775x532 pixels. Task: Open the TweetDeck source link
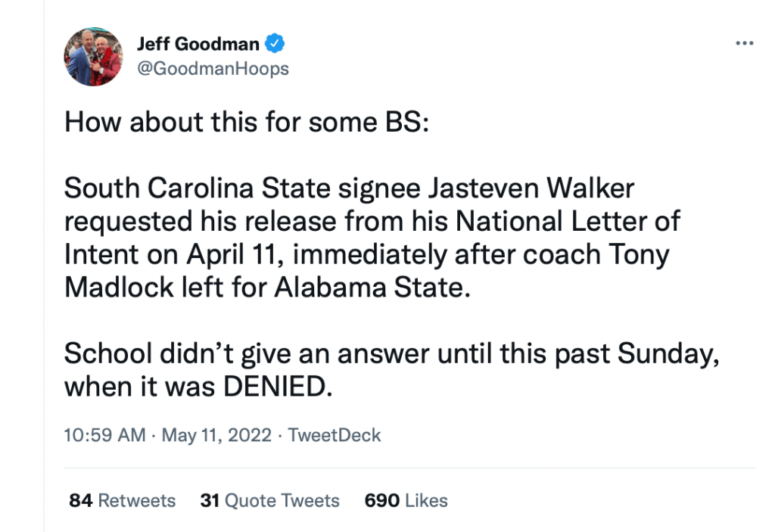point(335,435)
